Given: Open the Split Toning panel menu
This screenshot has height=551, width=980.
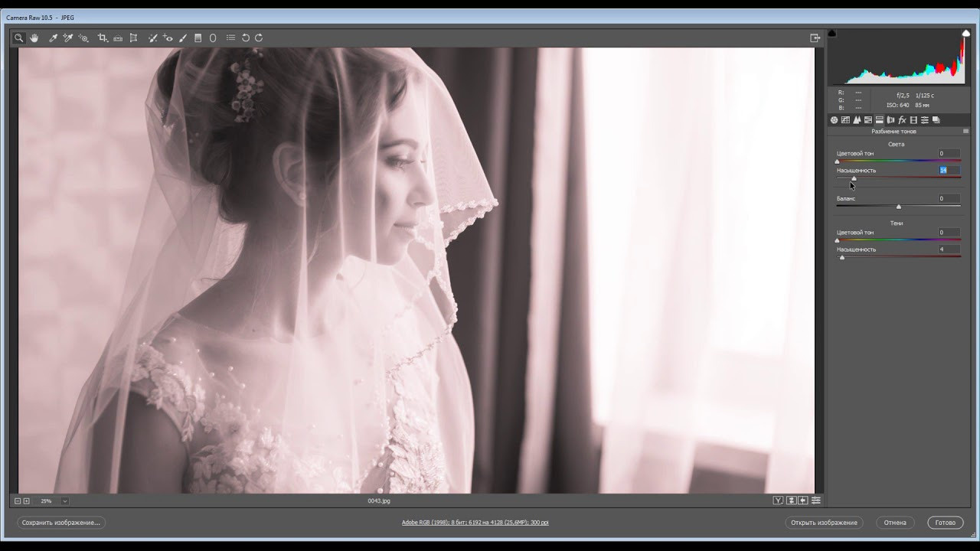Looking at the screenshot, I should click(x=965, y=132).
